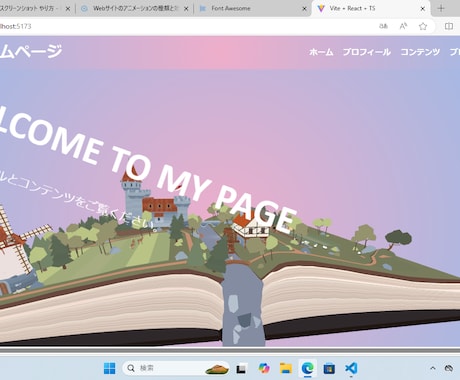Close the Webサイトのアニメーション tab
The height and width of the screenshot is (380, 460).
186,9
